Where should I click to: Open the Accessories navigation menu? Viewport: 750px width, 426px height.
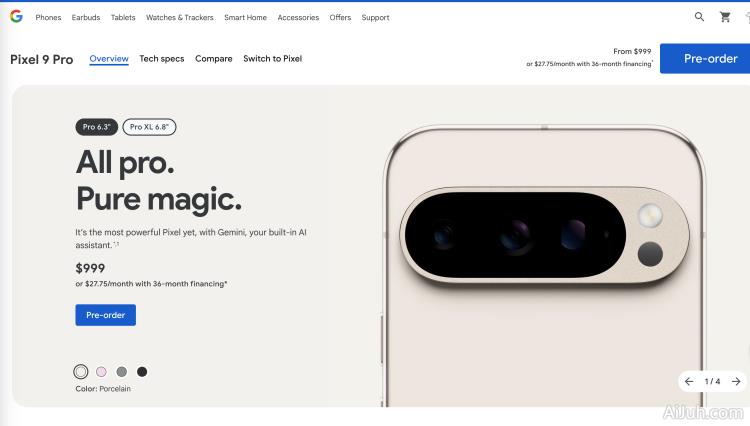(x=298, y=18)
